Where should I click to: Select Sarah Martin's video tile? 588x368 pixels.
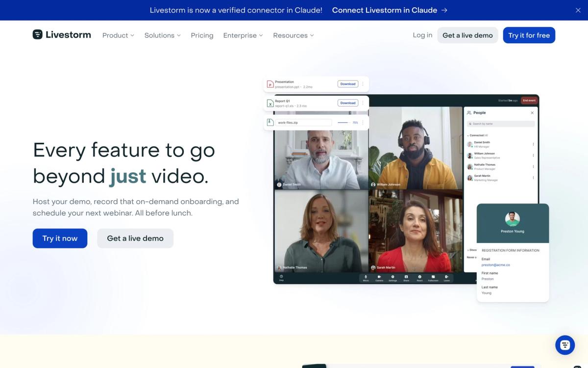coord(416,231)
